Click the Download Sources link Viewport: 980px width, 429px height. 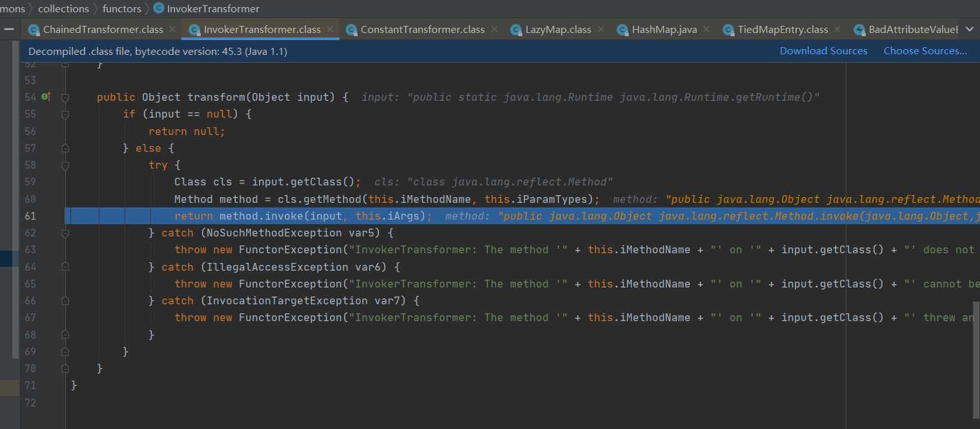coord(823,51)
